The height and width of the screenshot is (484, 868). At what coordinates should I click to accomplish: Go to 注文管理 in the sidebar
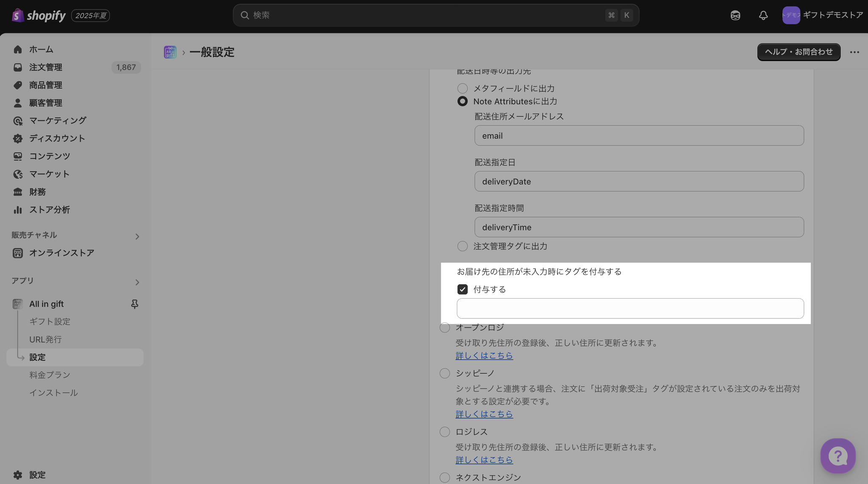click(x=45, y=67)
